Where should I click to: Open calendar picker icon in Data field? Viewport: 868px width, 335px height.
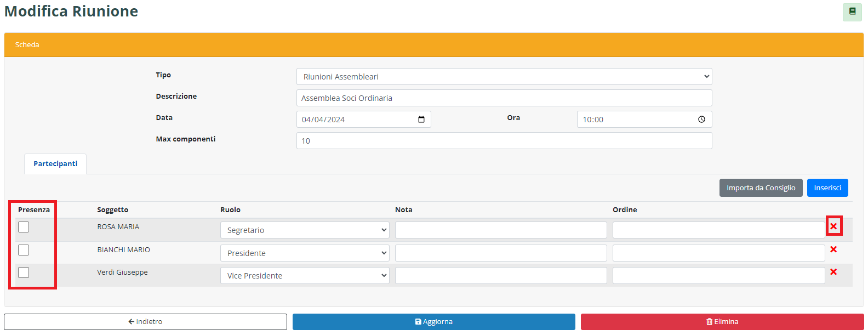(x=421, y=120)
